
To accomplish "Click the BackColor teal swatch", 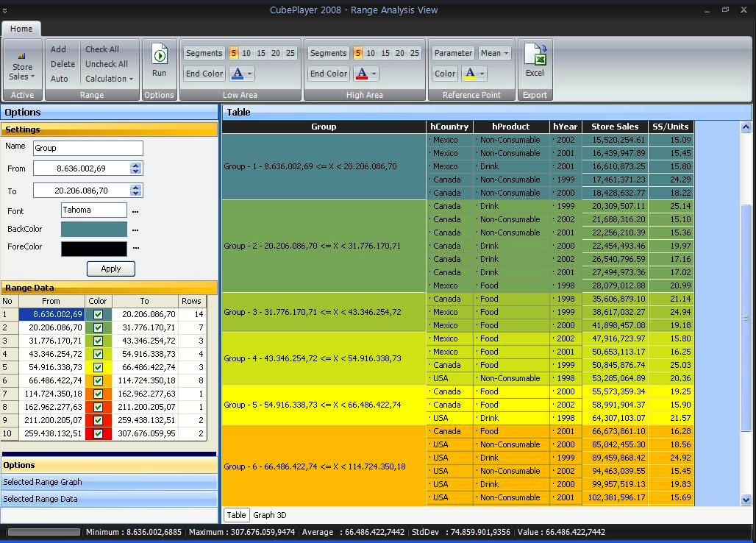I will click(x=94, y=229).
